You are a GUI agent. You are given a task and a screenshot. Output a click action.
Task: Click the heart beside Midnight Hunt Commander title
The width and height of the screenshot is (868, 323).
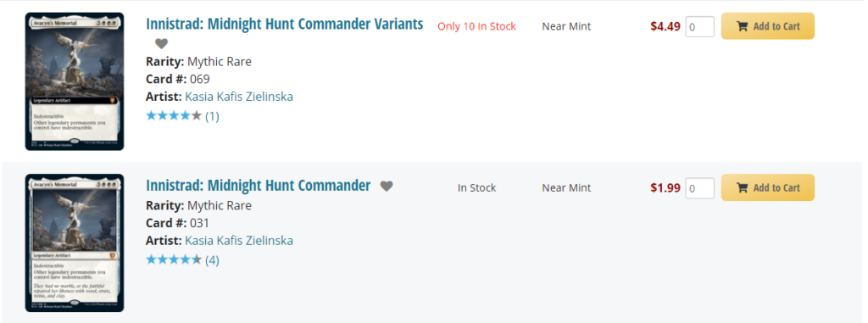[387, 187]
